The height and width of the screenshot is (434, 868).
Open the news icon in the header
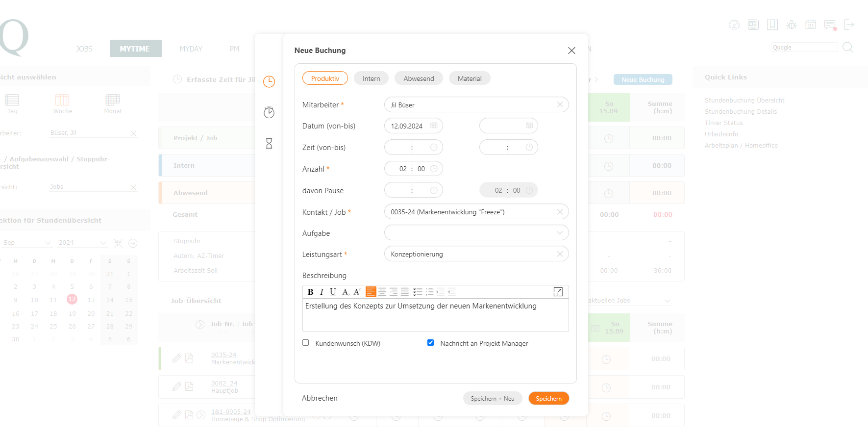[753, 25]
